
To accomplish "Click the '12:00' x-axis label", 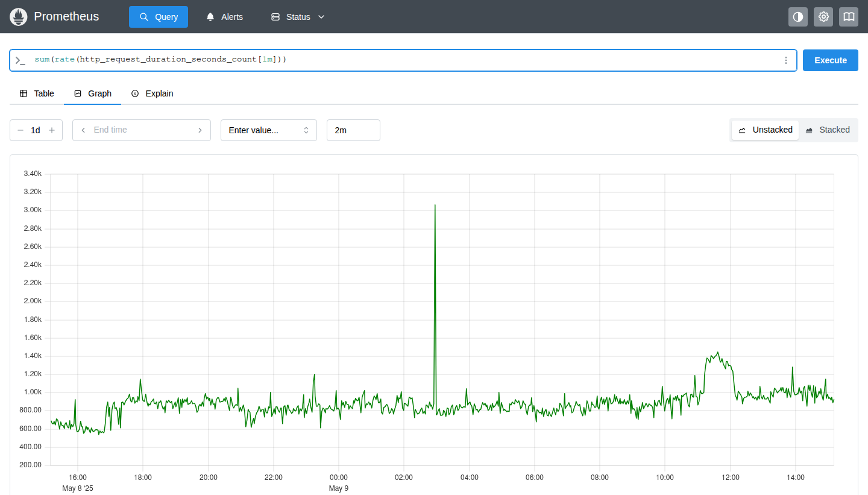I will pos(731,478).
